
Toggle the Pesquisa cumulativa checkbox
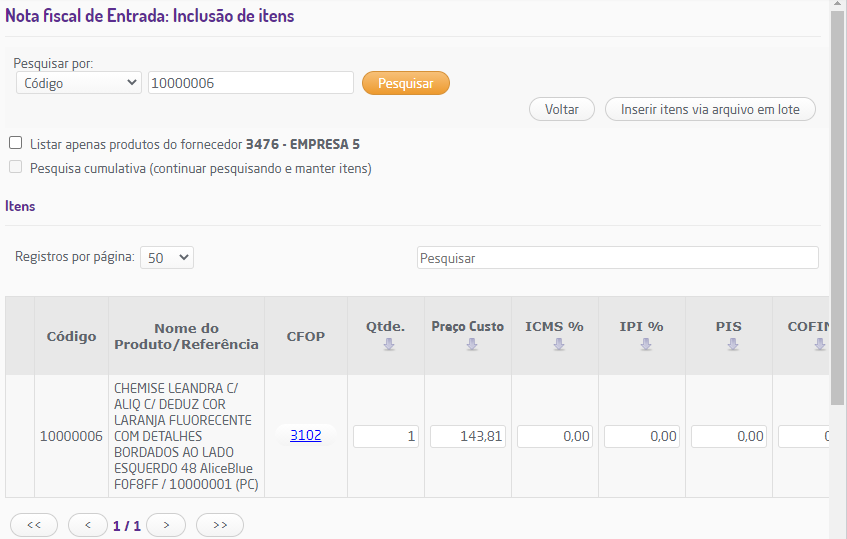click(16, 168)
